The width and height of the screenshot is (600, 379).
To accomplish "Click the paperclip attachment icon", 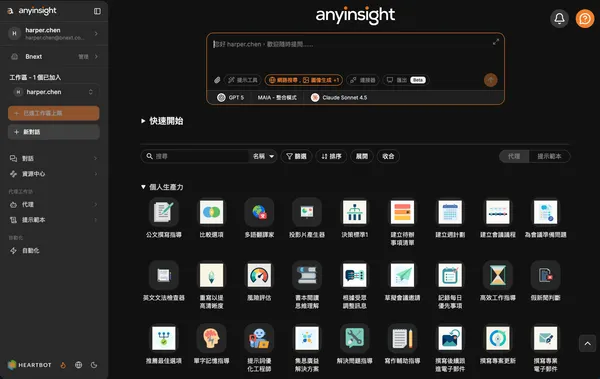I will (x=217, y=80).
